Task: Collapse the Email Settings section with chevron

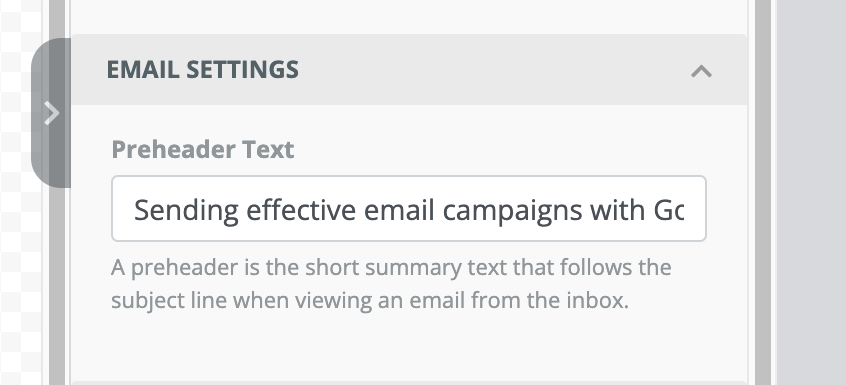Action: 701,71
